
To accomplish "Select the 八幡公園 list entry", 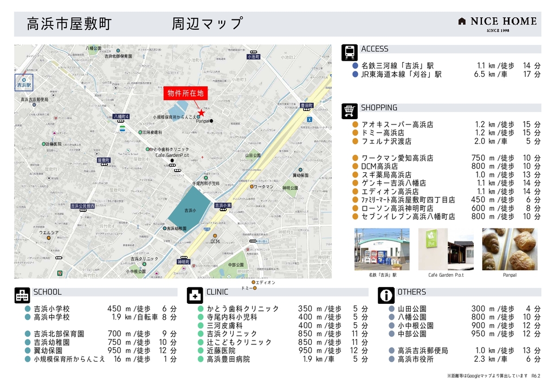I will [464, 317].
